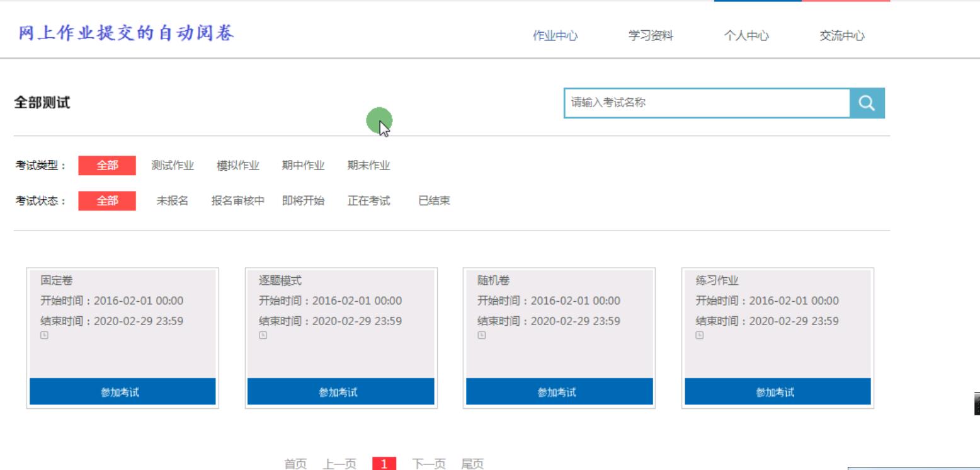980x470 pixels.
Task: Click the 逐题模式 exam title
Action: (280, 281)
